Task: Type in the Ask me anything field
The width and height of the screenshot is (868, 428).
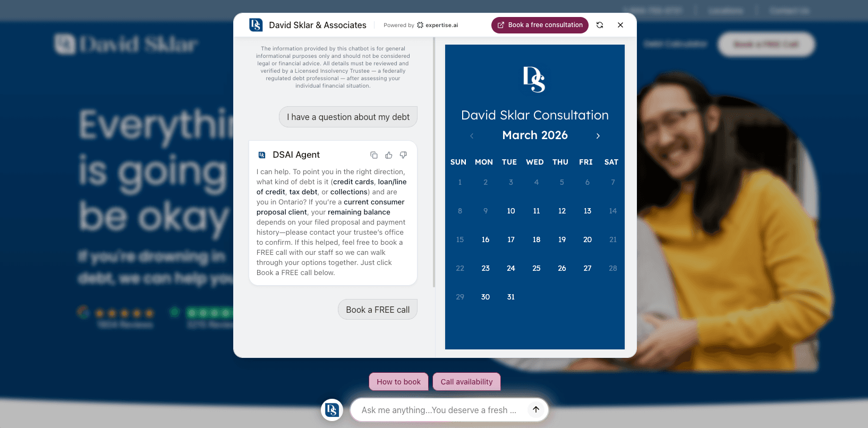Action: pyautogui.click(x=439, y=410)
